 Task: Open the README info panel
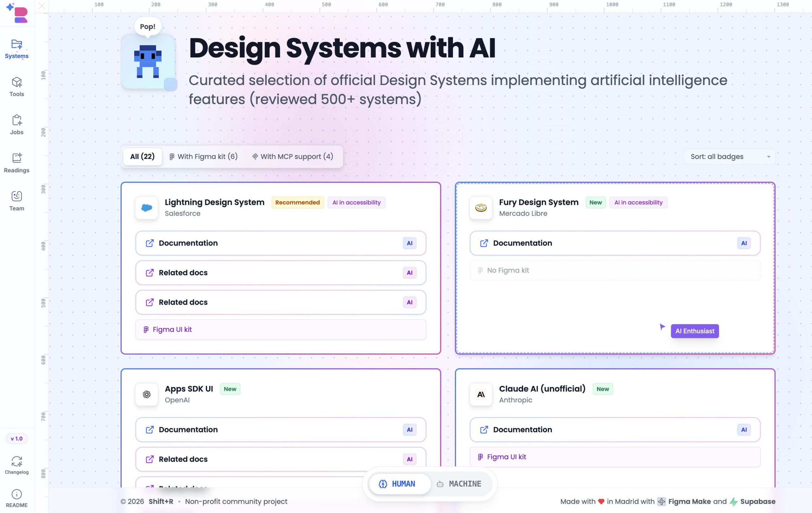coord(16,498)
